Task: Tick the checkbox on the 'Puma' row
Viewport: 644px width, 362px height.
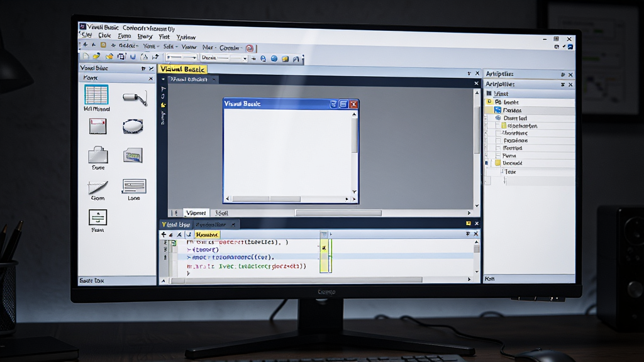Action: tap(498, 156)
